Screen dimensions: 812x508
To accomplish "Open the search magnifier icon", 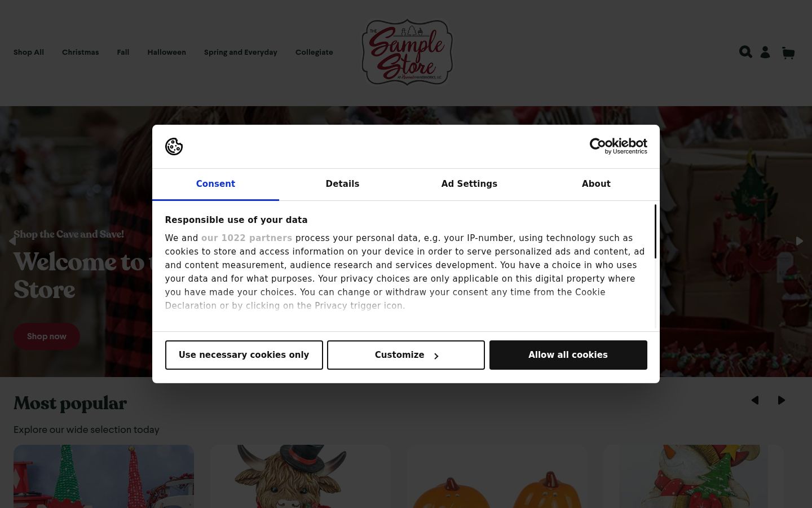I will [745, 52].
